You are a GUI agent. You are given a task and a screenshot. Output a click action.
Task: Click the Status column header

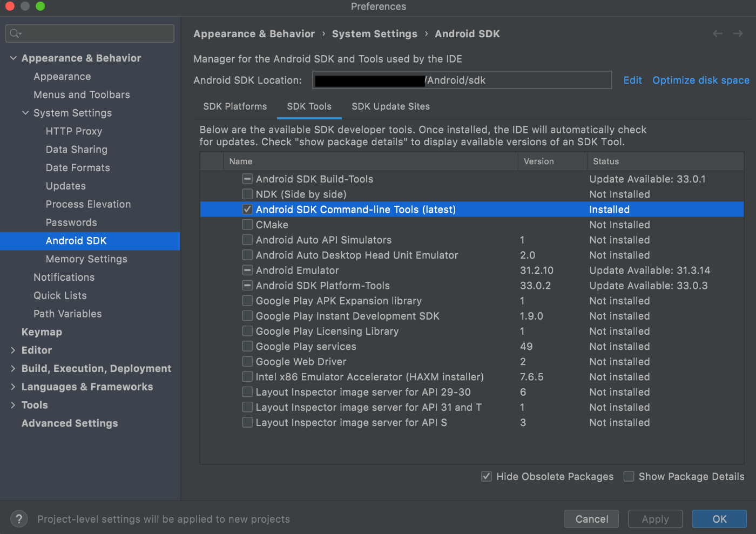(x=665, y=161)
